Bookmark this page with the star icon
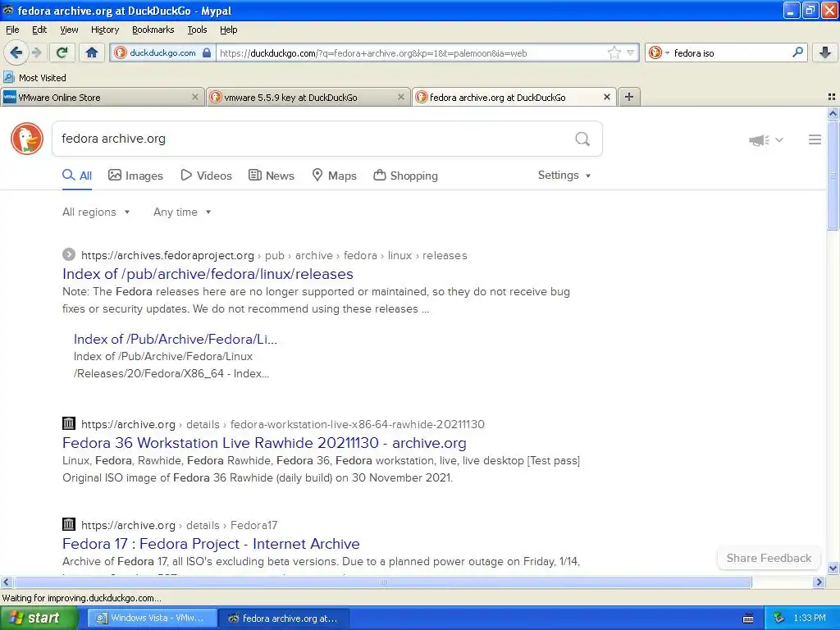The height and width of the screenshot is (630, 840). tap(614, 52)
